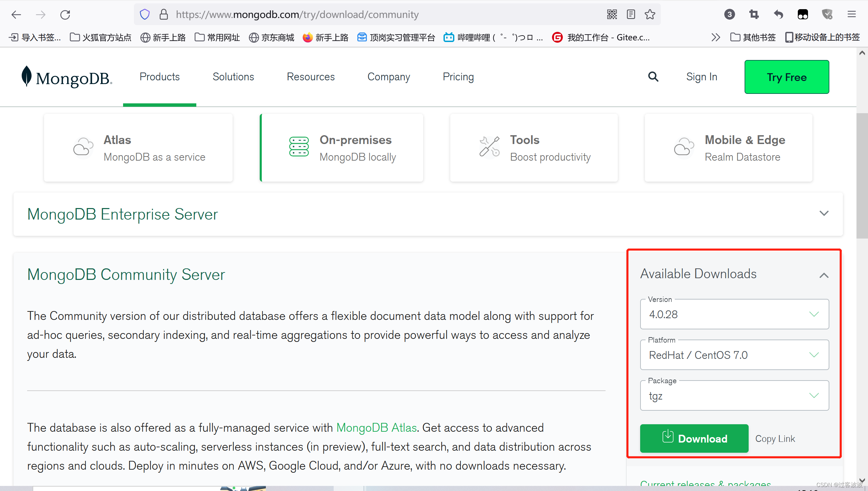Open the site search magnifier
This screenshot has width=868, height=491.
pos(653,77)
